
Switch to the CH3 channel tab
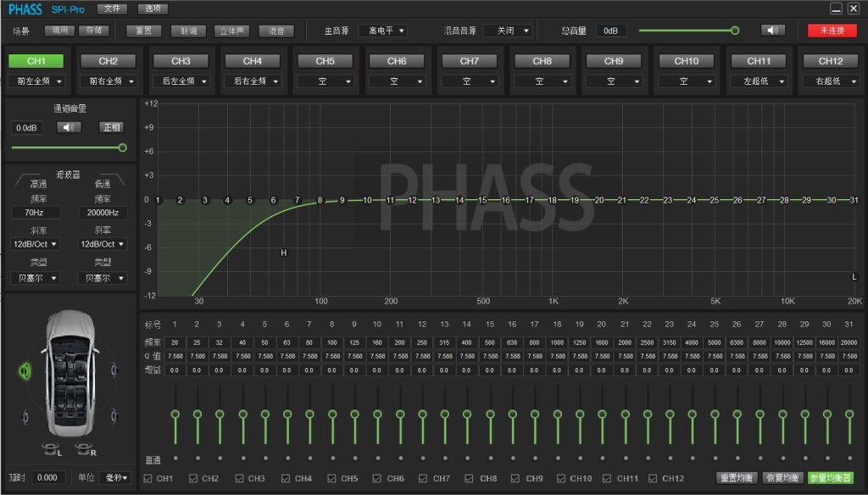click(181, 61)
